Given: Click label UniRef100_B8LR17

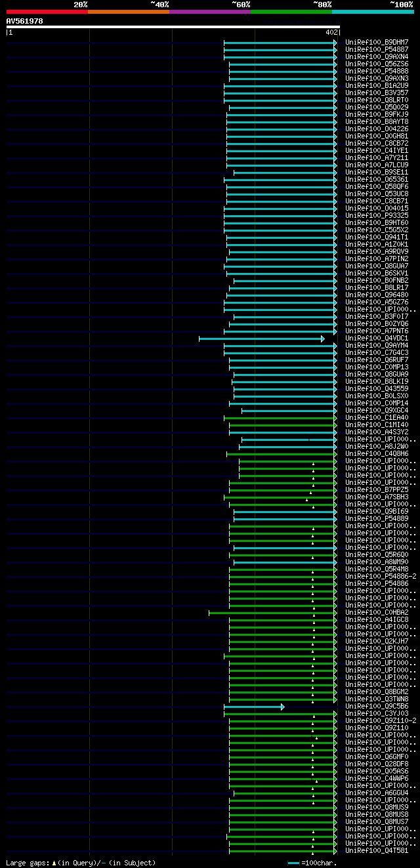Looking at the screenshot, I should point(377,287).
